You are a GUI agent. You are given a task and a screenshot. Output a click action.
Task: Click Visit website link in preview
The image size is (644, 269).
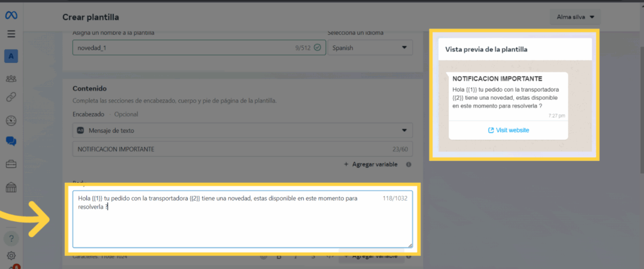pyautogui.click(x=508, y=130)
